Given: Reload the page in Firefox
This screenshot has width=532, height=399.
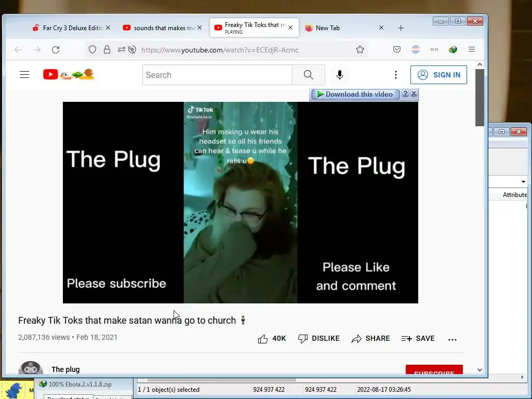Looking at the screenshot, I should [56, 50].
